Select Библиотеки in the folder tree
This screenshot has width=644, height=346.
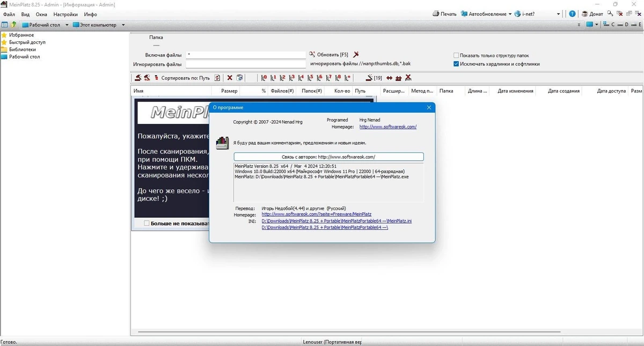click(x=23, y=49)
